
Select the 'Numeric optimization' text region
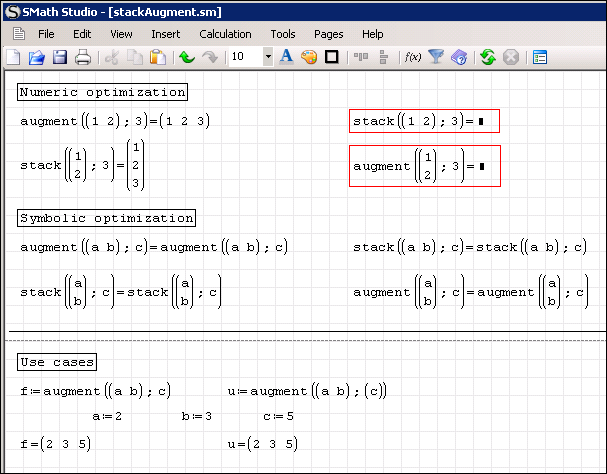[x=102, y=92]
